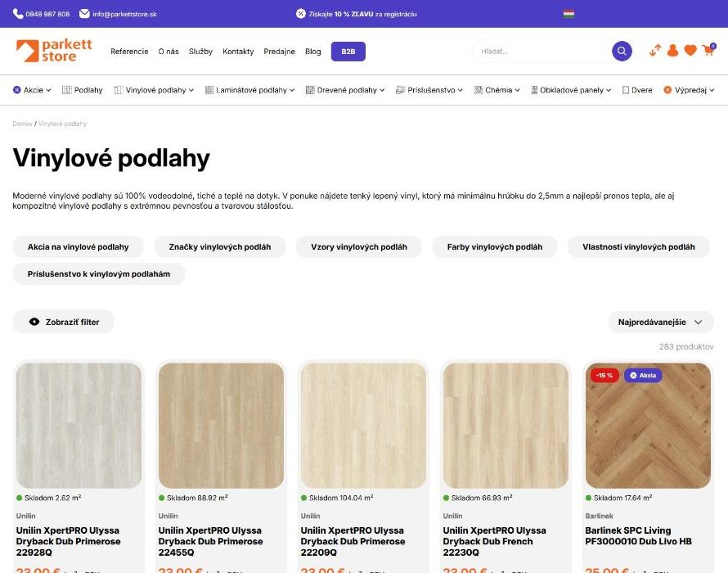The height and width of the screenshot is (573, 728).
Task: Expand Vinylové podlahy menu chevron
Action: [191, 91]
